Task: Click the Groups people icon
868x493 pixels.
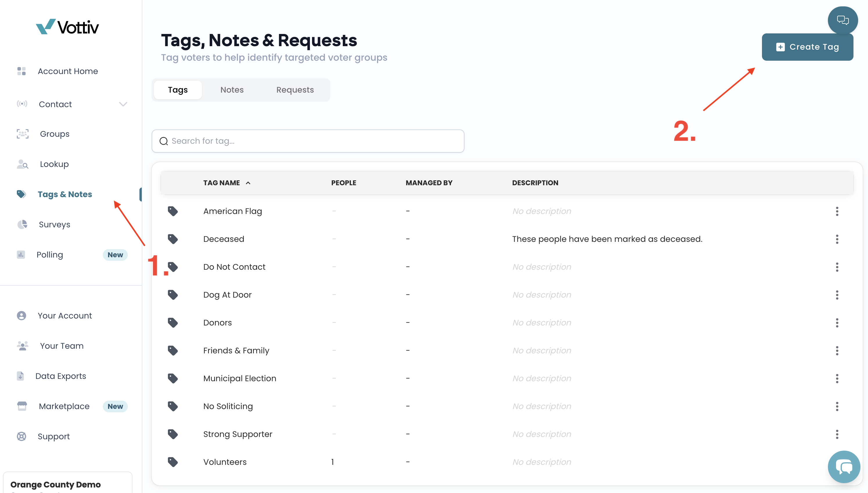Action: click(22, 134)
